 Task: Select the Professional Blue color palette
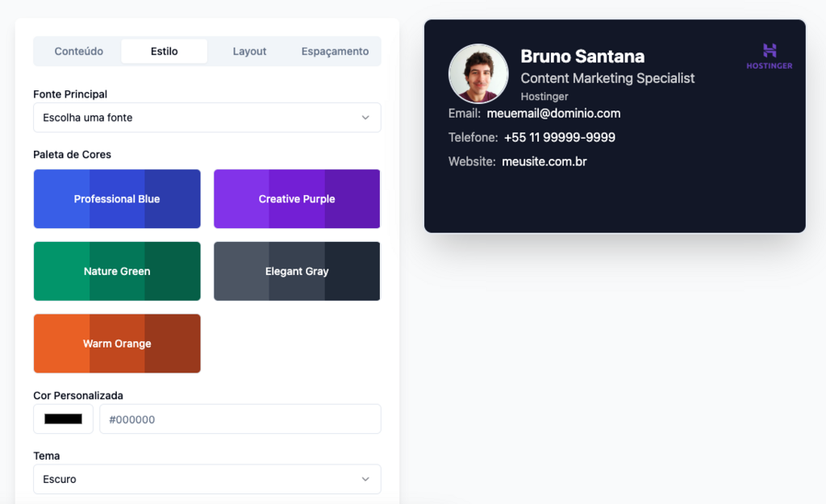[x=117, y=198]
